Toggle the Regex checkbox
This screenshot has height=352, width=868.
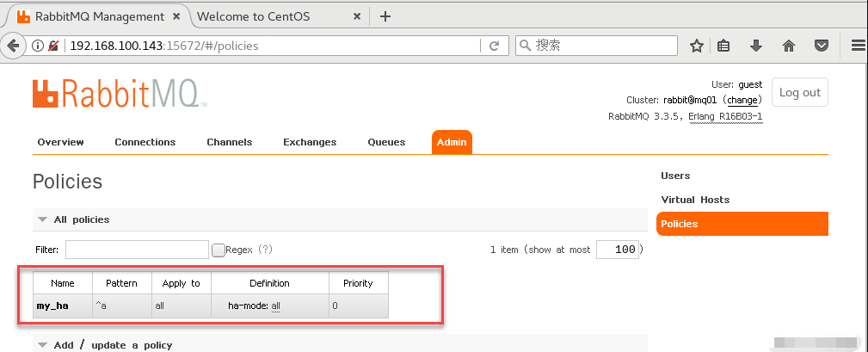[219, 250]
